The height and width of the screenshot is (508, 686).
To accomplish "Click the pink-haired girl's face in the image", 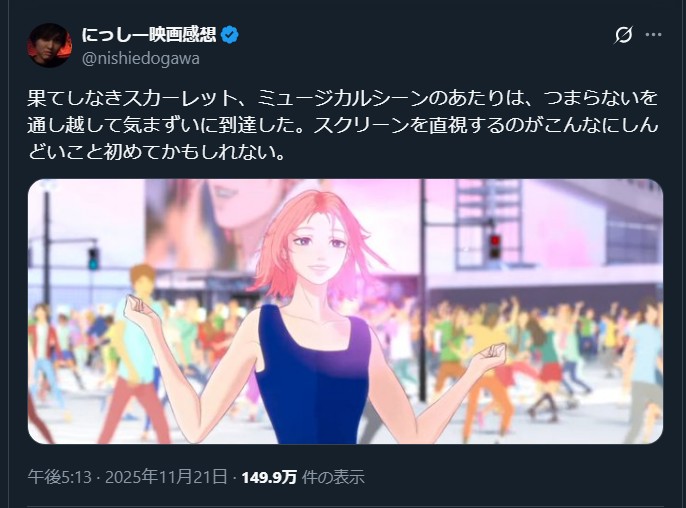I will click(318, 245).
